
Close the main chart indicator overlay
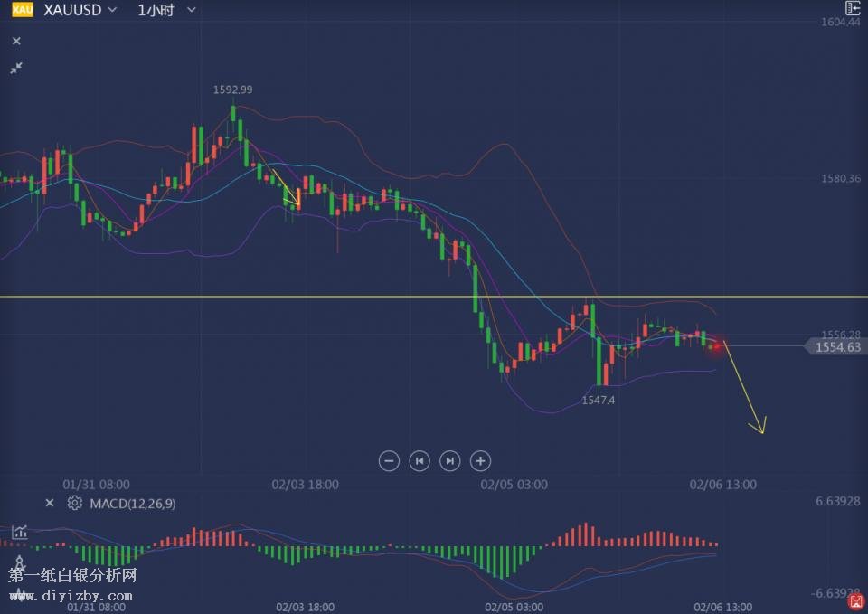[x=16, y=41]
